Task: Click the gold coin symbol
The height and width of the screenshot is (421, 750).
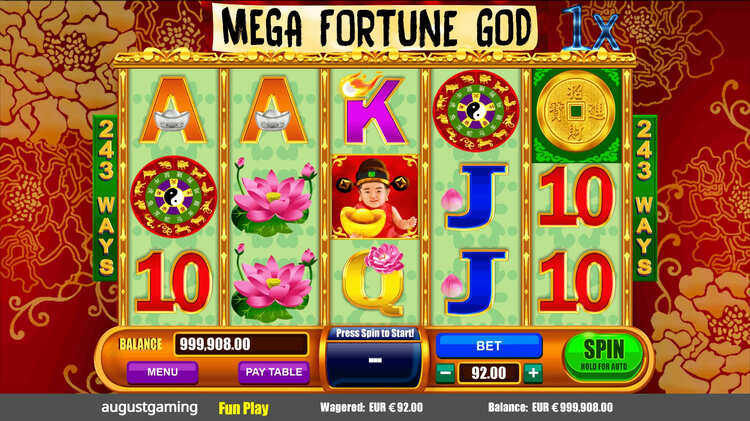Action: (576, 111)
